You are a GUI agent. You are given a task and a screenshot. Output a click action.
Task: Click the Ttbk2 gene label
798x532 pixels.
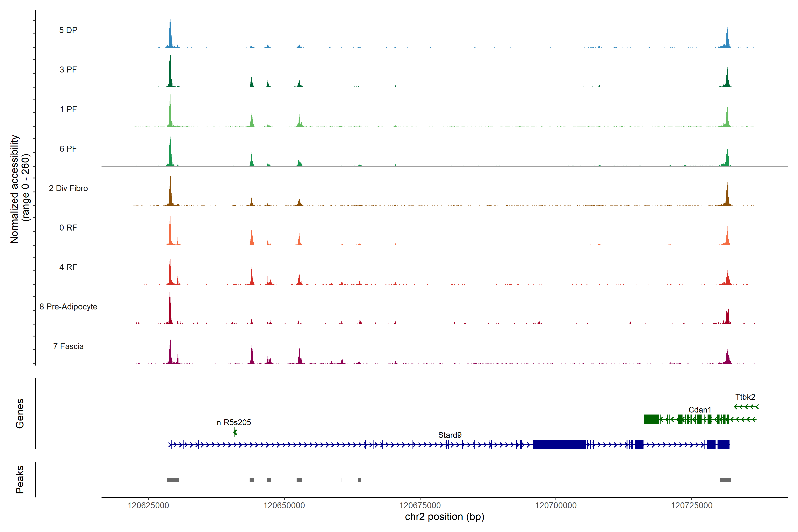coord(745,397)
